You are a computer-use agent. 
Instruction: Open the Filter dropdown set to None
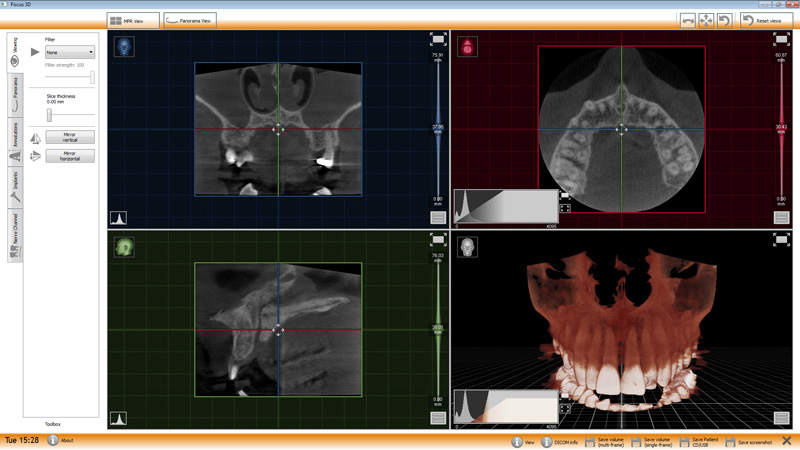point(70,52)
